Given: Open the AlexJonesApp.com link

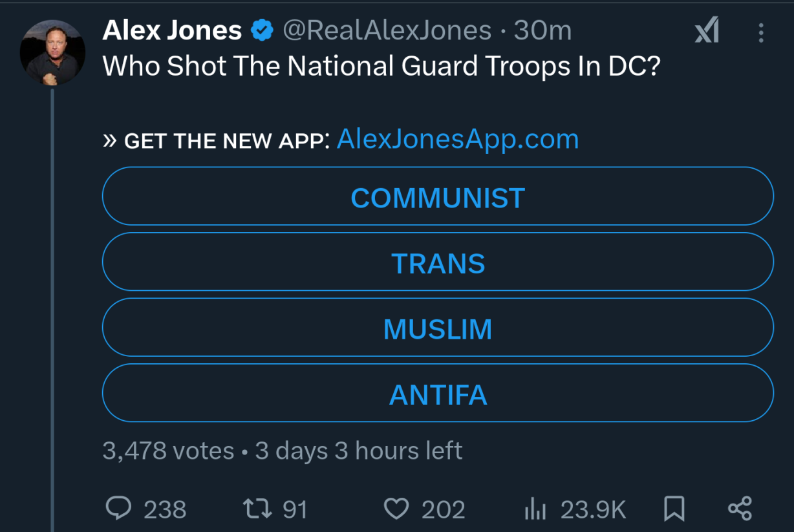Looking at the screenshot, I should (x=458, y=139).
